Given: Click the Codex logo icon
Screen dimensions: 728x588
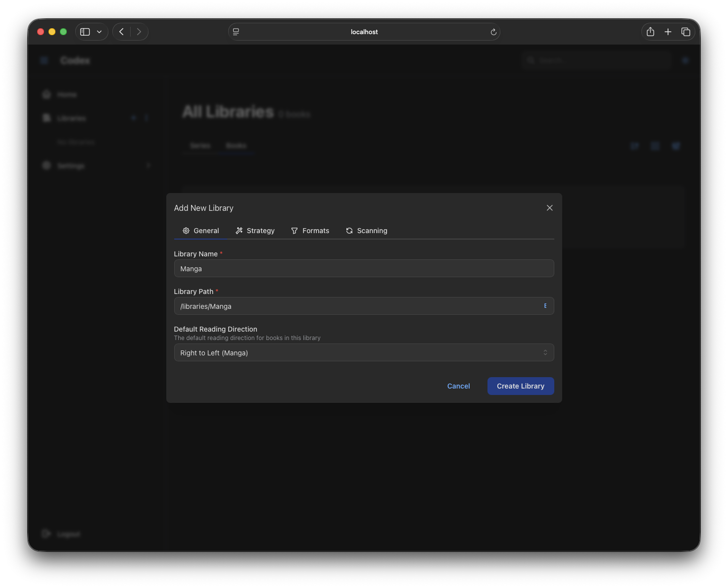Looking at the screenshot, I should 44,60.
